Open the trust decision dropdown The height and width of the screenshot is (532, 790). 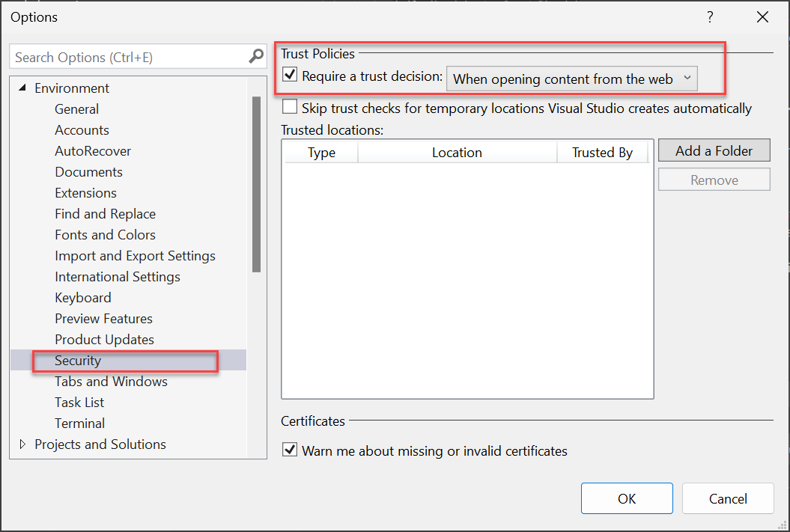pos(572,79)
